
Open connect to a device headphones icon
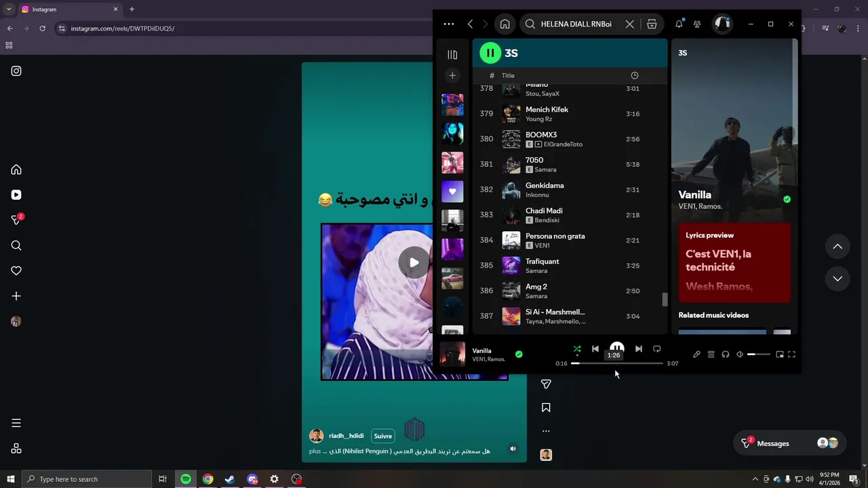726,354
